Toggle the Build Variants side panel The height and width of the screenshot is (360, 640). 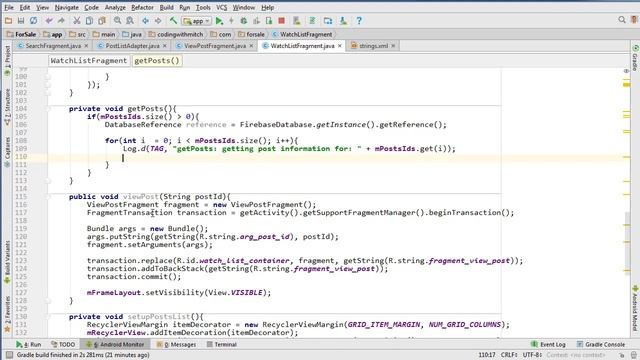click(7, 262)
